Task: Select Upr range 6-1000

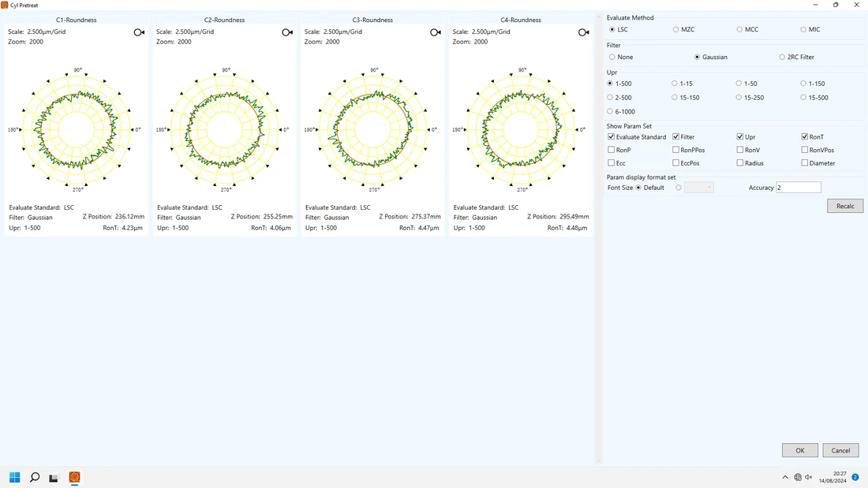Action: [x=620, y=111]
